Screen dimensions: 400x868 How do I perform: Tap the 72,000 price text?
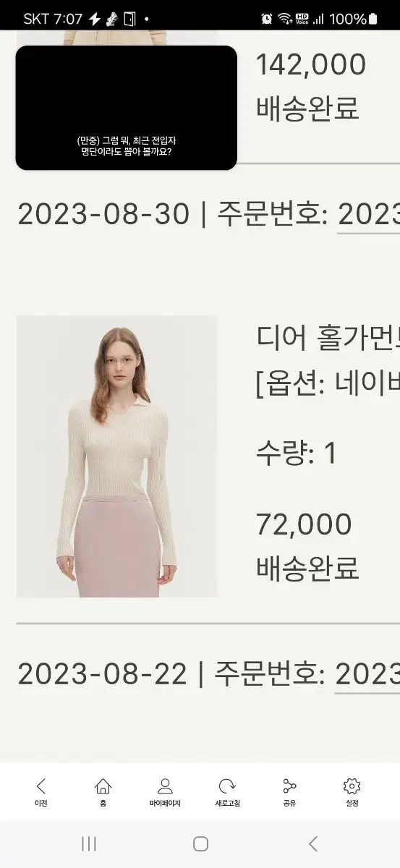[x=304, y=524]
